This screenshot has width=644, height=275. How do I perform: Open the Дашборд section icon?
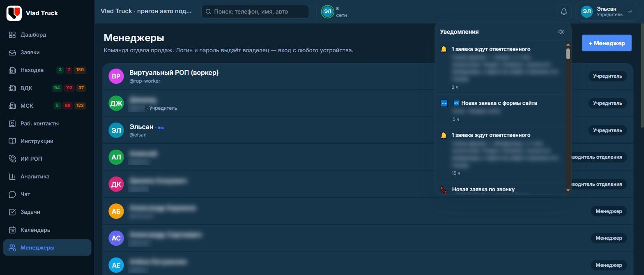click(12, 35)
